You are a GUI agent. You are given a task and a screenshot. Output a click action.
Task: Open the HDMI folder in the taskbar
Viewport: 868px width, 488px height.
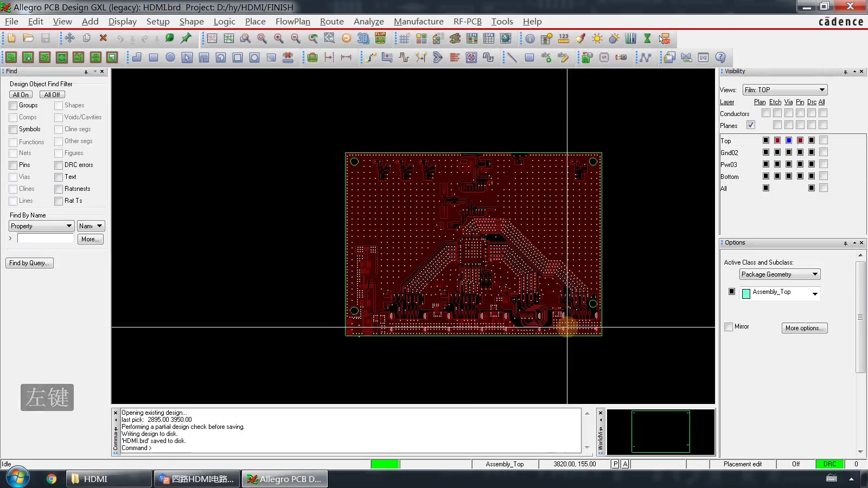[109, 479]
